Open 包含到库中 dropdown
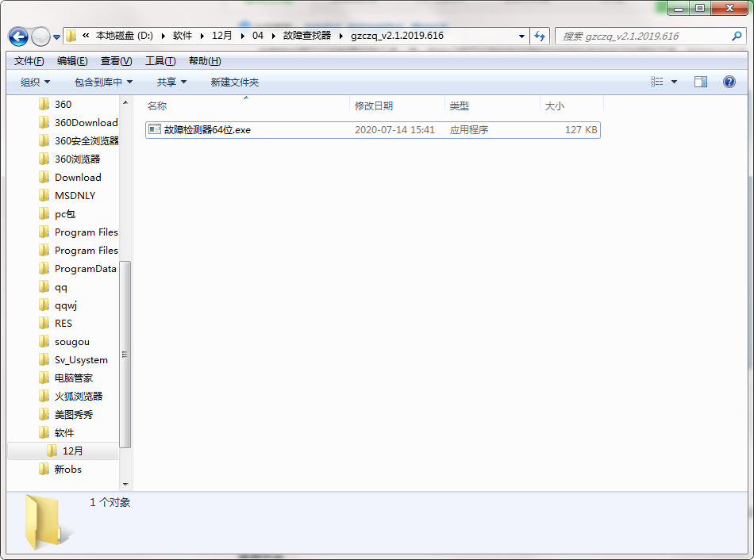 [x=103, y=82]
